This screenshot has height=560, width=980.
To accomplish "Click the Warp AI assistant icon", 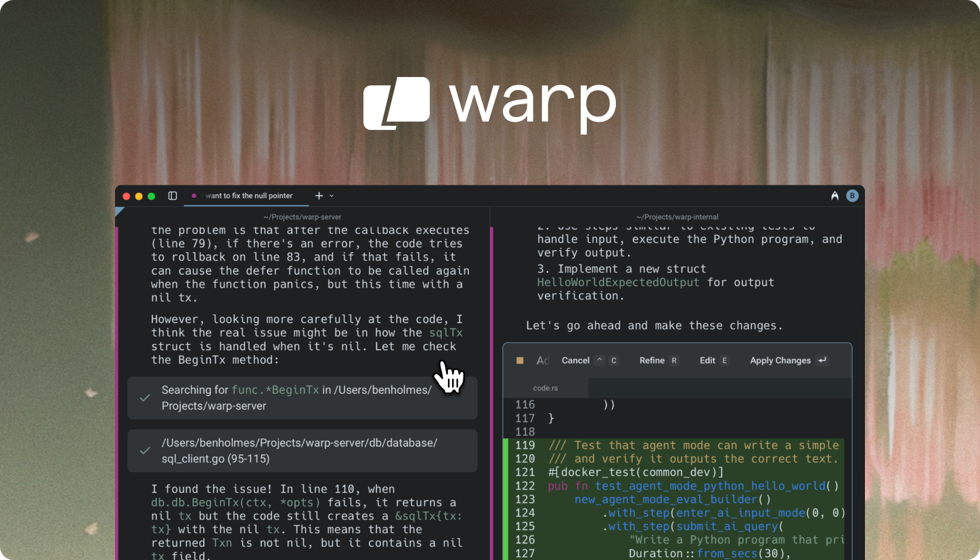I will coord(834,195).
